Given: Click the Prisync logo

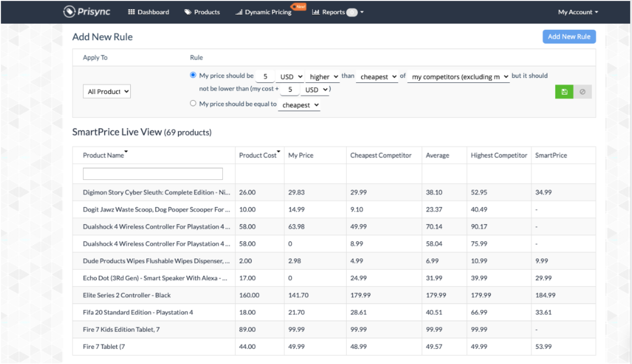Looking at the screenshot, I should point(86,12).
